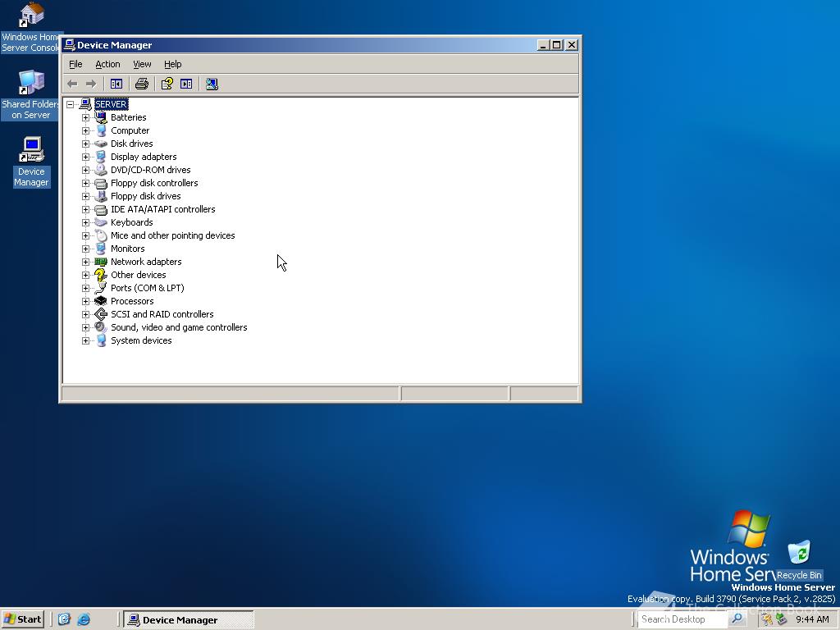Select Display adapters tree item text
This screenshot has height=630, width=840.
[144, 157]
